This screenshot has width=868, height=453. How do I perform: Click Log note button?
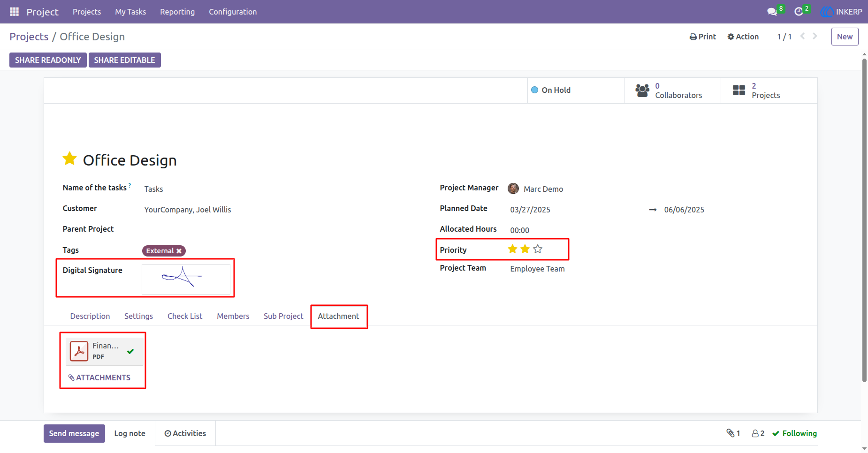[130, 433]
